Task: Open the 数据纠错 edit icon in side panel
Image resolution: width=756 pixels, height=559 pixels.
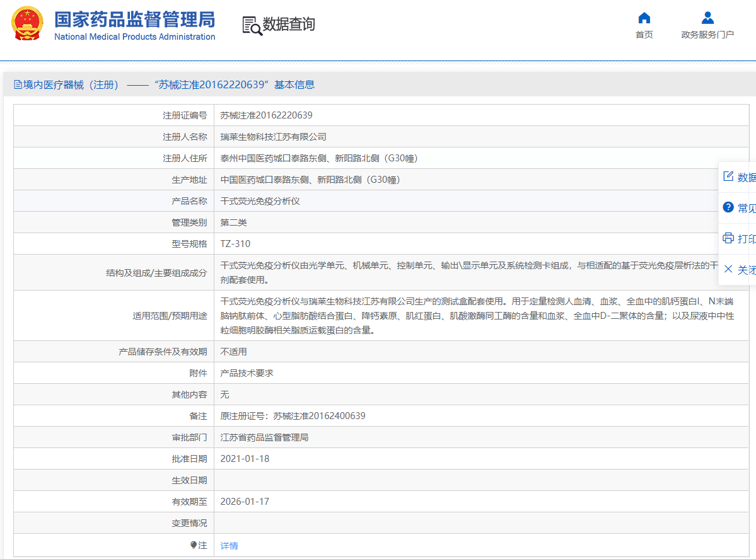Action: click(728, 176)
